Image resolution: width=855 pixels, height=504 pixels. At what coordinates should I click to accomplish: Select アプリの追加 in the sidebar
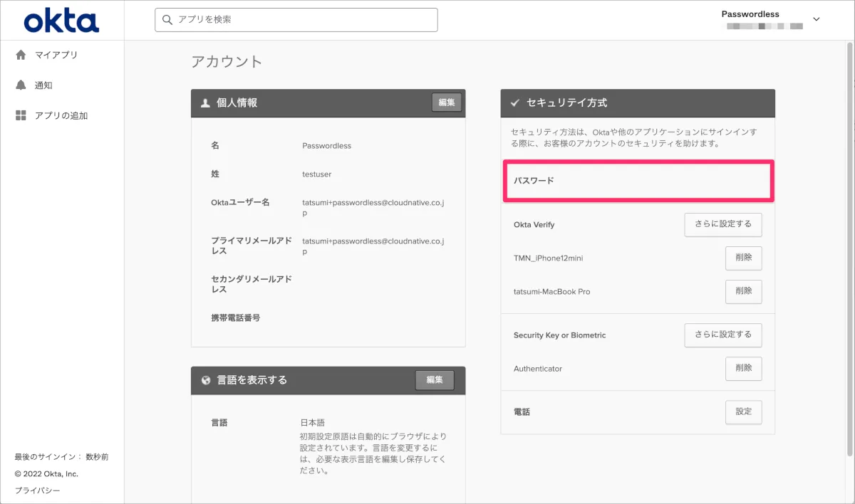61,115
